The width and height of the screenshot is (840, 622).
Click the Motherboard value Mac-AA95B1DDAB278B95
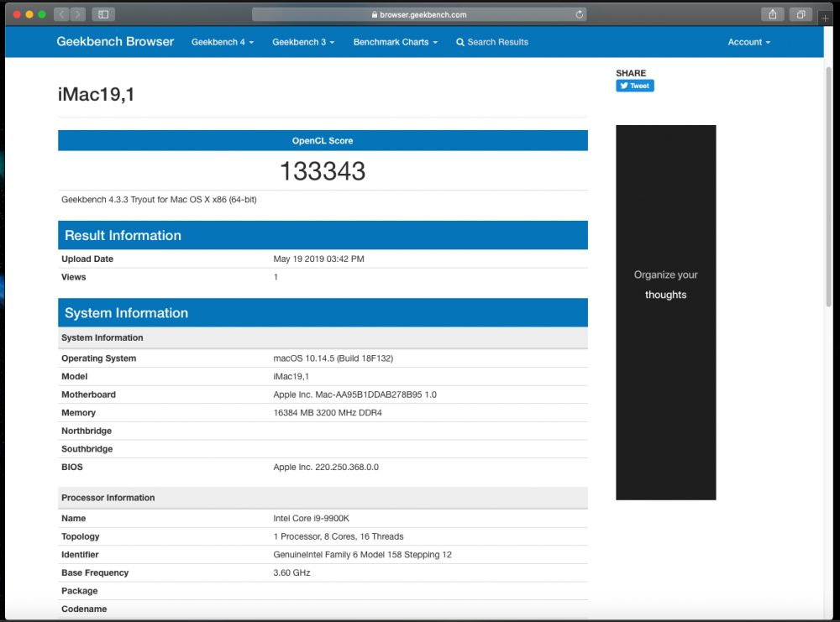coord(354,395)
